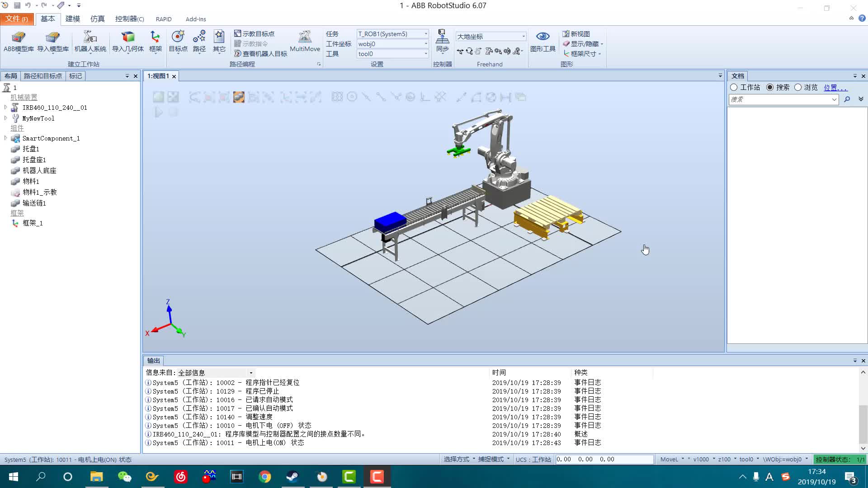Select Freehand jog linear tool
Image resolution: width=868 pixels, height=488 pixels.
pos(498,52)
